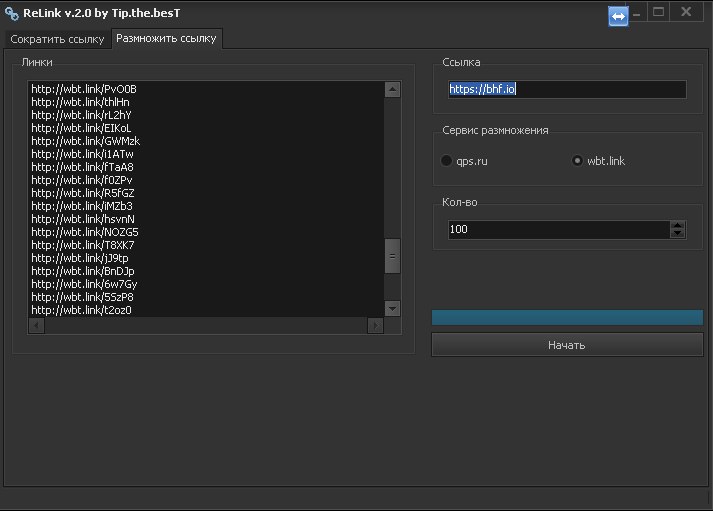Select link http://wbt.link/EIKoL
Screen dimensions: 713x511
click(81, 128)
